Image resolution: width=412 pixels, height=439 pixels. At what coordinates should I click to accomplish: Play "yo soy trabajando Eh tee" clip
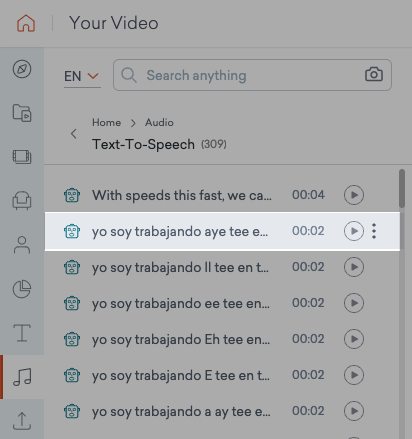354,339
